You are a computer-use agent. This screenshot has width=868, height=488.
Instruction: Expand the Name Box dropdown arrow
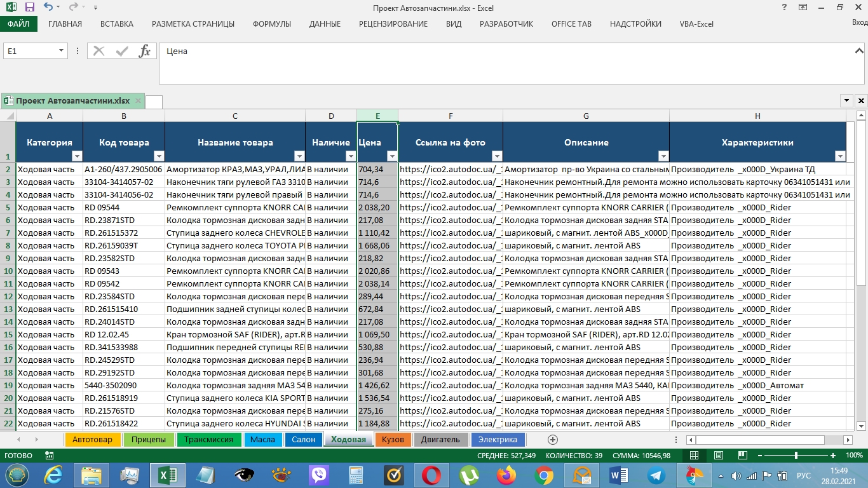click(x=62, y=51)
